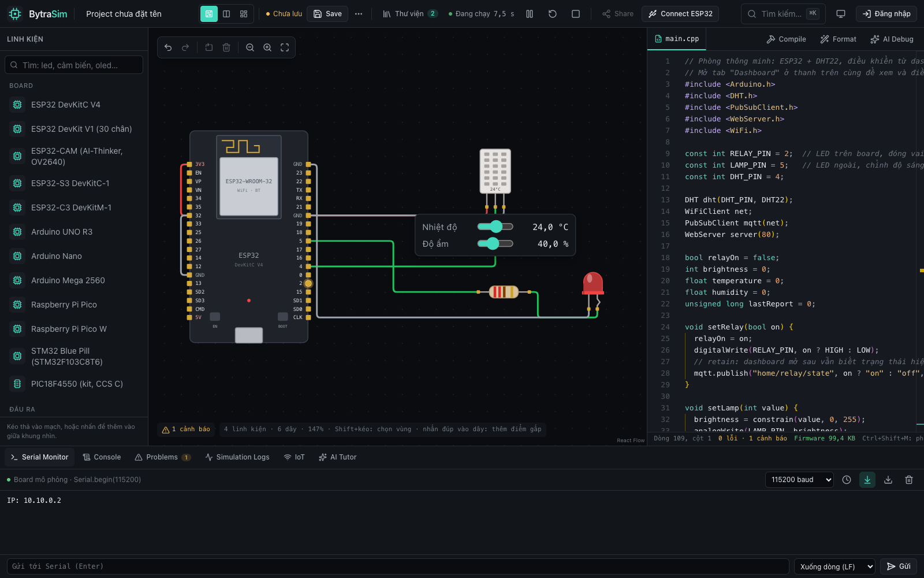
Task: Open the line ending dropdown
Action: 834,566
